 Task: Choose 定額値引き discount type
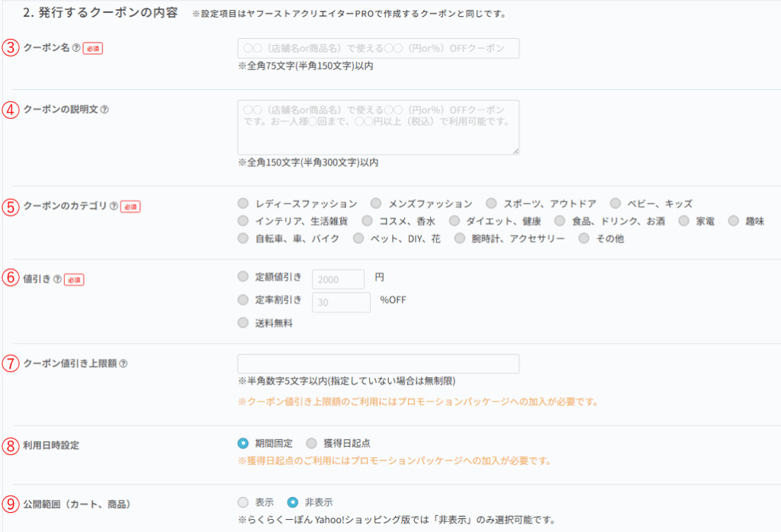click(x=243, y=276)
